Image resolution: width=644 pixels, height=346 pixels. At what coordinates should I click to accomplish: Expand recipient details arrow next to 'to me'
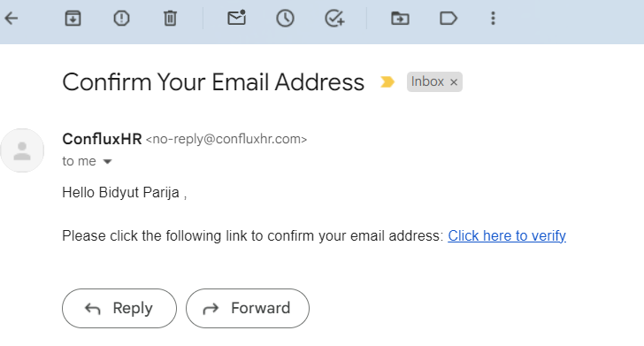[108, 161]
